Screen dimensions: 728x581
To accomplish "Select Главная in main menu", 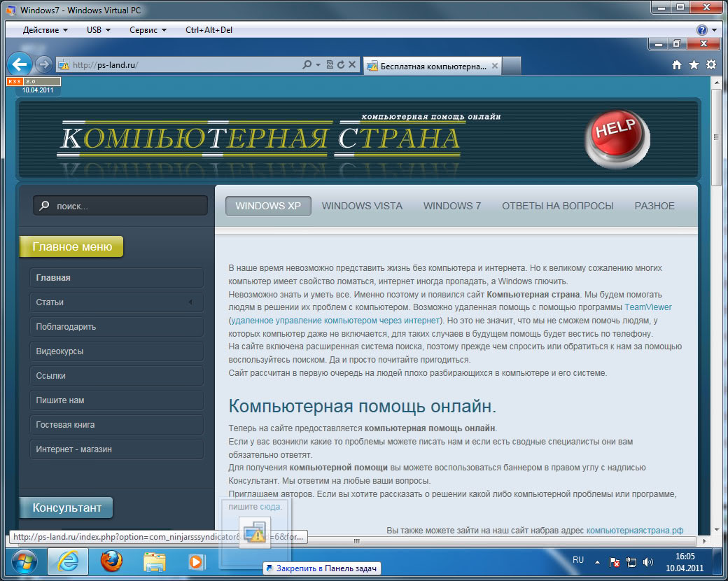I will (x=116, y=278).
